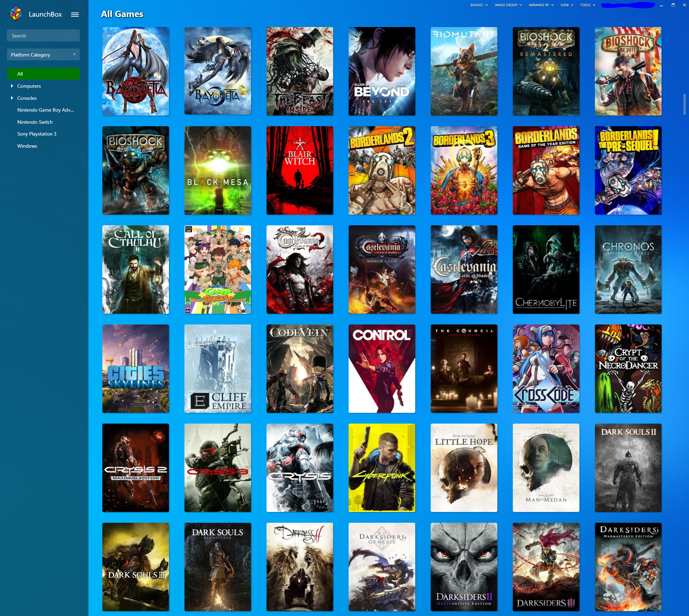Select the original BioShock cover
Image resolution: width=689 pixels, height=616 pixels.
tap(136, 171)
